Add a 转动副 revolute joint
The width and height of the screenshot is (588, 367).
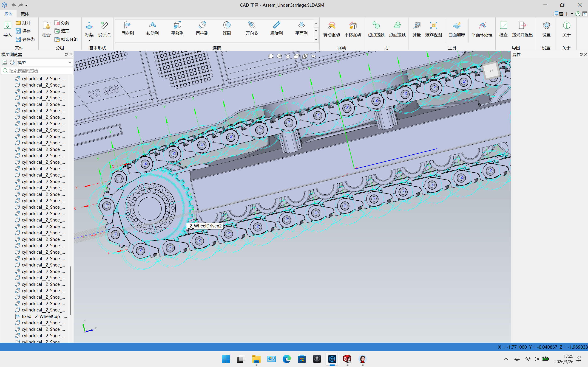click(152, 29)
